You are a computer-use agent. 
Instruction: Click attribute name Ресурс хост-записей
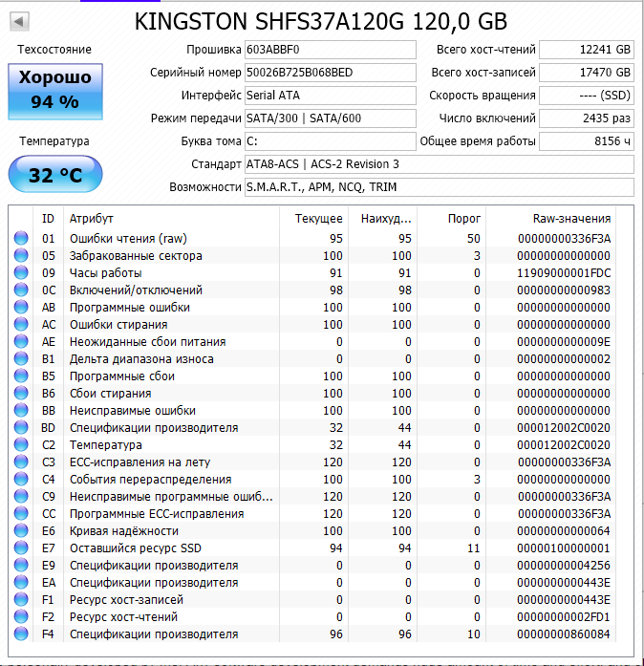click(126, 600)
